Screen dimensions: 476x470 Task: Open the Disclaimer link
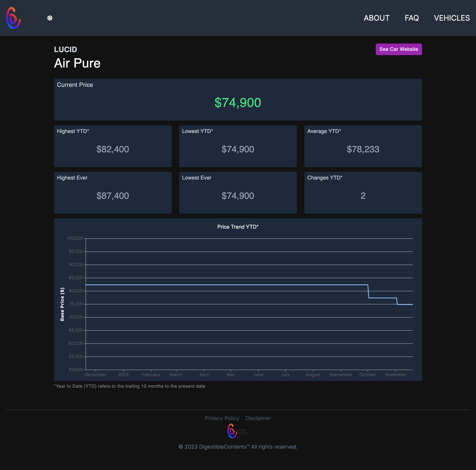pos(258,418)
